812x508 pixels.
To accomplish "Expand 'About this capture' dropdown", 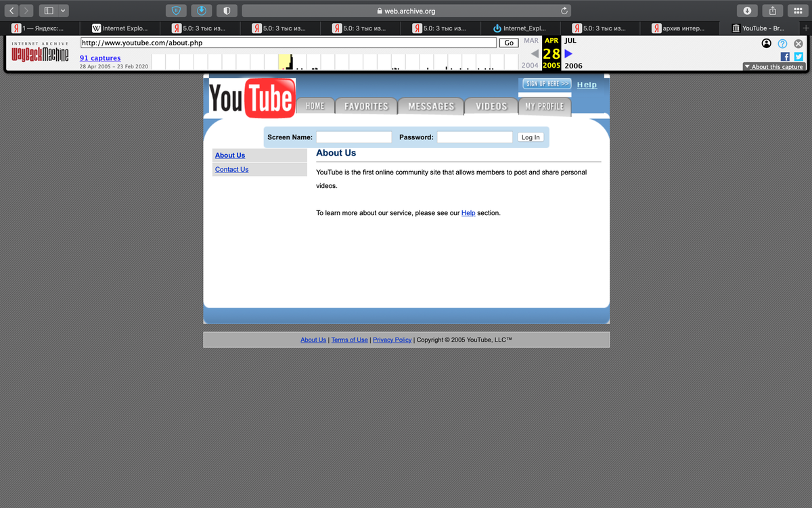I will [x=773, y=66].
